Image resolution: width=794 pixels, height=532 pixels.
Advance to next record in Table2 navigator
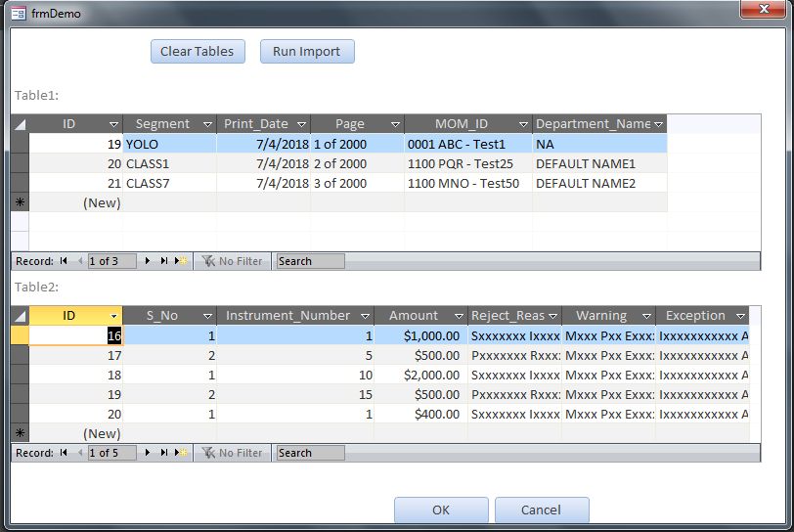[148, 453]
